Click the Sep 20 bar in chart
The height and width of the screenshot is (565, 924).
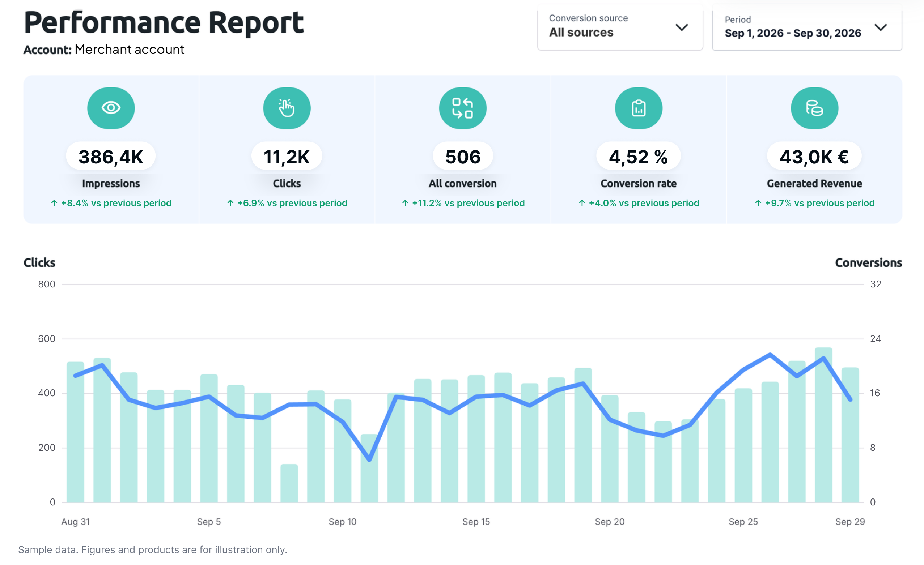(x=610, y=449)
